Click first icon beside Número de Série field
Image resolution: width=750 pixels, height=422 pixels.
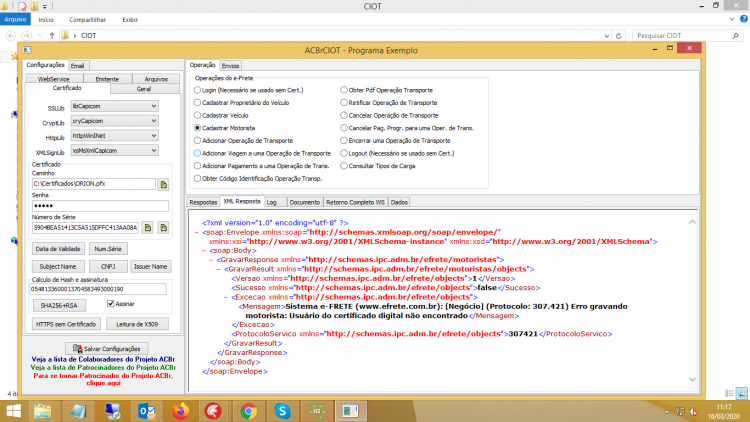[148, 228]
